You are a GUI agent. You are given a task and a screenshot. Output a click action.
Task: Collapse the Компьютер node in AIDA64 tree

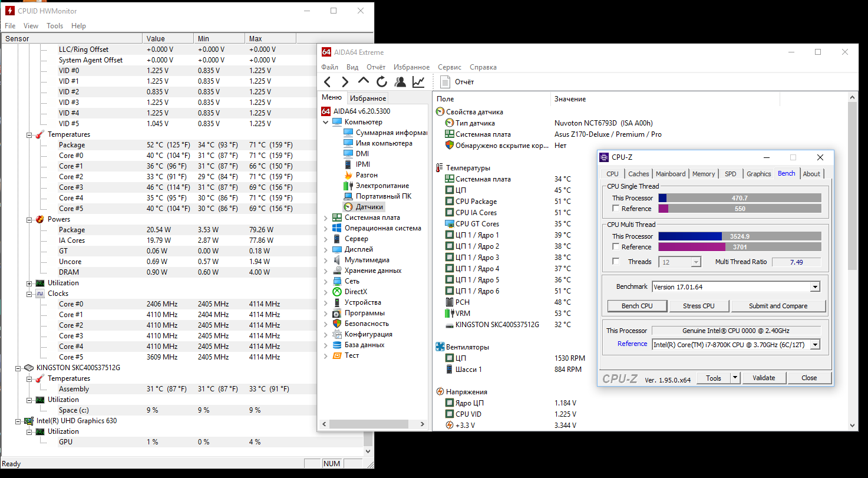(x=326, y=122)
